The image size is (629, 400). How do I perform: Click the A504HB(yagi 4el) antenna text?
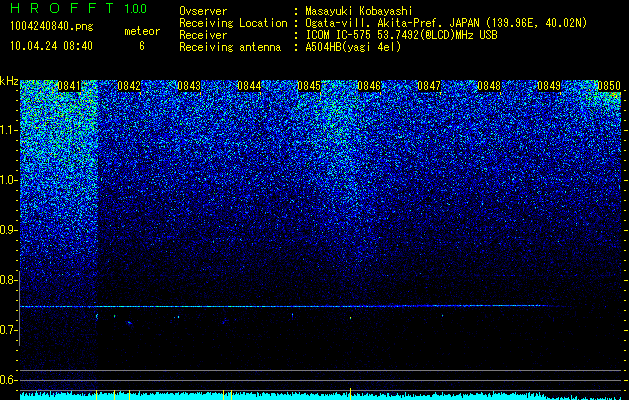[353, 47]
